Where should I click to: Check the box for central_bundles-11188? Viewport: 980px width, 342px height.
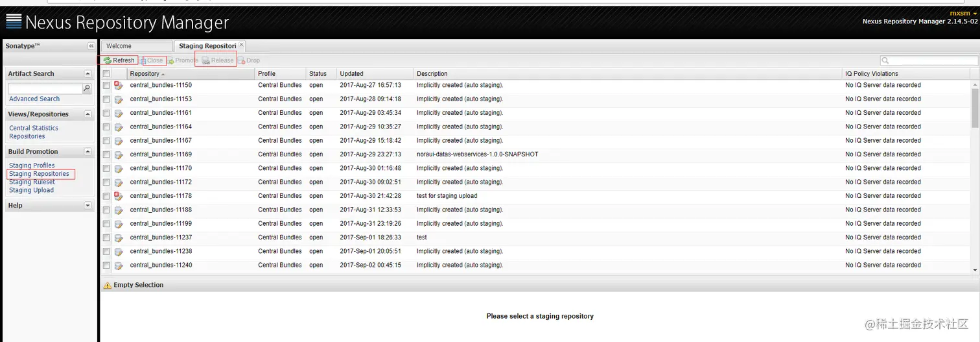tap(106, 210)
